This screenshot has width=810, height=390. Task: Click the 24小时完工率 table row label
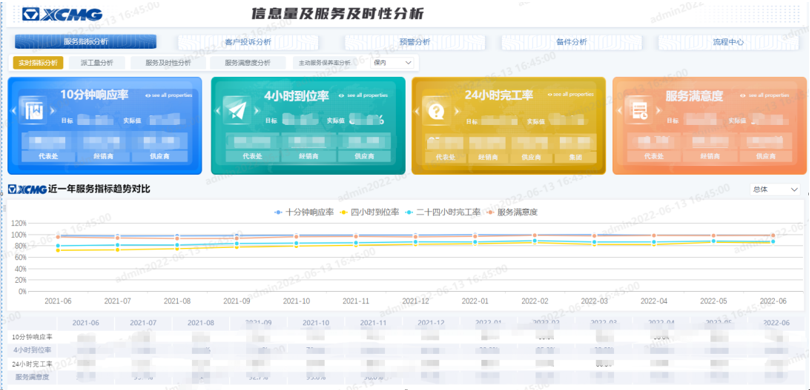tap(34, 364)
